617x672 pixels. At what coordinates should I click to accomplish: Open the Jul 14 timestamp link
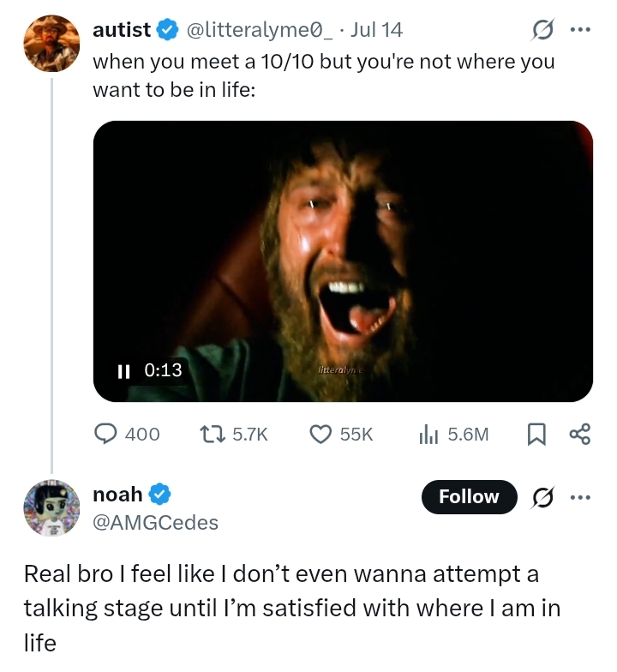click(377, 30)
